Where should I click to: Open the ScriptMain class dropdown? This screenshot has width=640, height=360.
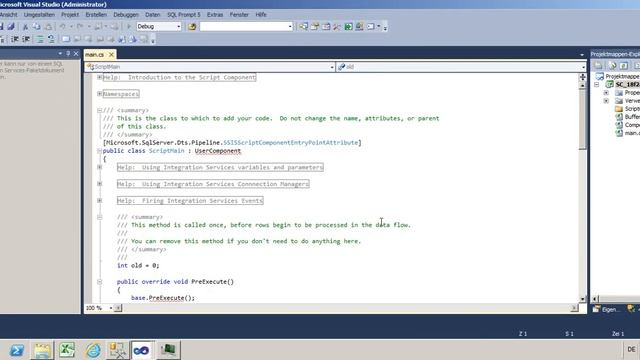pyautogui.click(x=332, y=67)
